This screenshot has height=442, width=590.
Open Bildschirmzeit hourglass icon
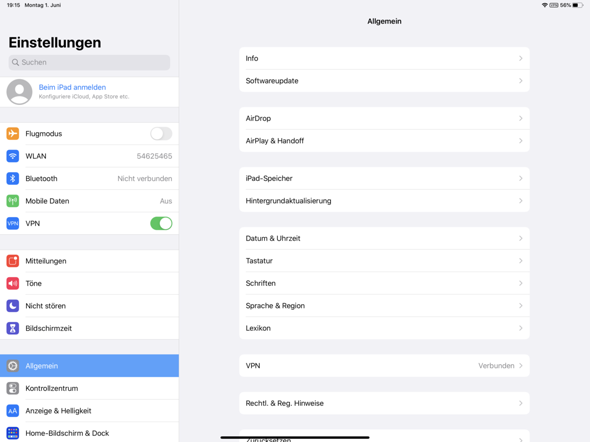point(13,328)
